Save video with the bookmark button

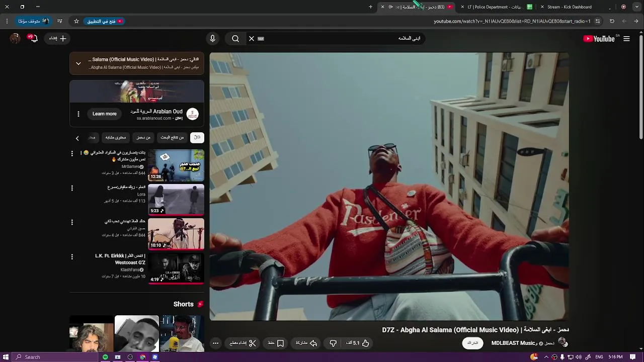pyautogui.click(x=276, y=343)
